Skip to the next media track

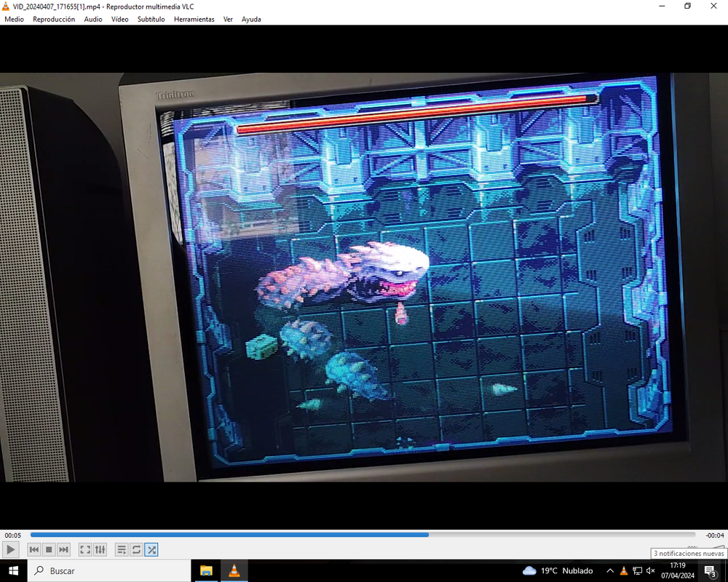click(x=63, y=550)
